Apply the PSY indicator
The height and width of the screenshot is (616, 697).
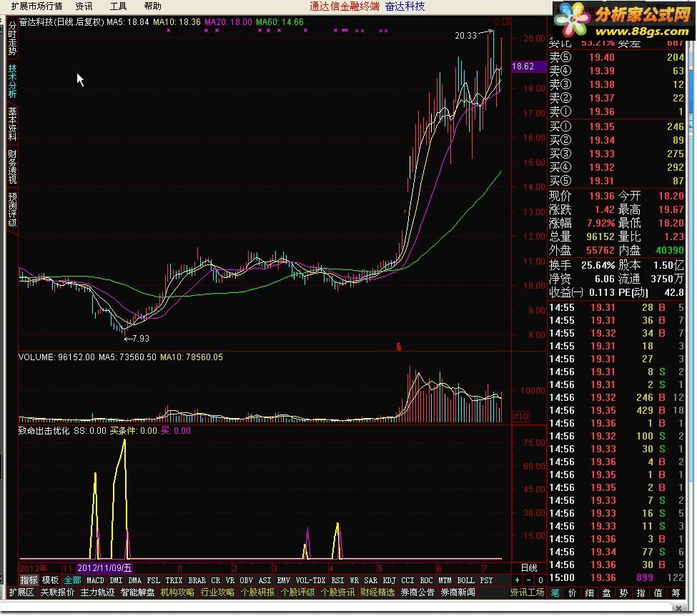click(x=486, y=580)
